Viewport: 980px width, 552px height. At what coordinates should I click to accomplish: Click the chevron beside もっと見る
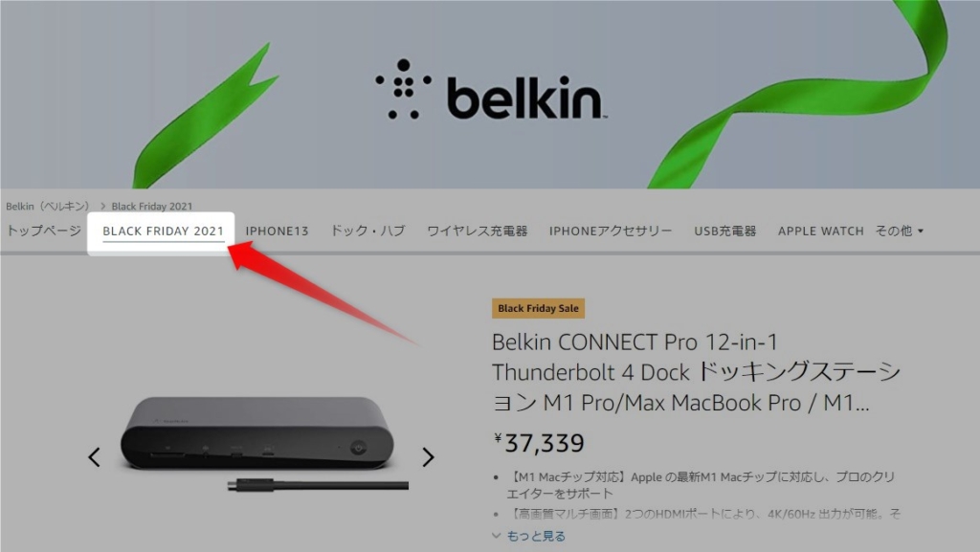(497, 536)
